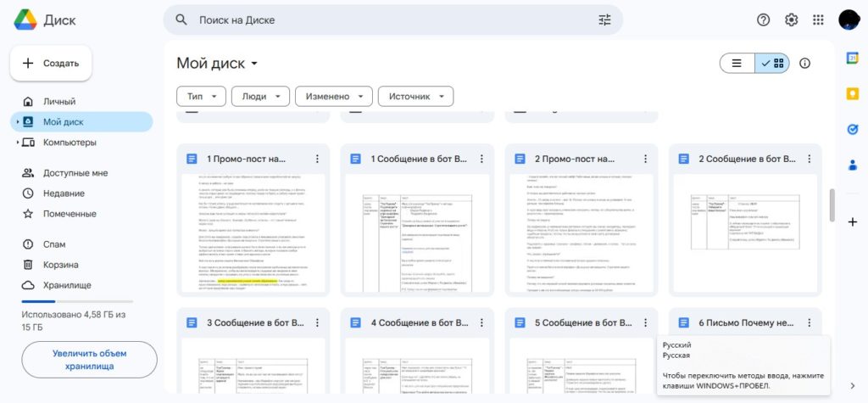Switch to list layout view

[737, 63]
